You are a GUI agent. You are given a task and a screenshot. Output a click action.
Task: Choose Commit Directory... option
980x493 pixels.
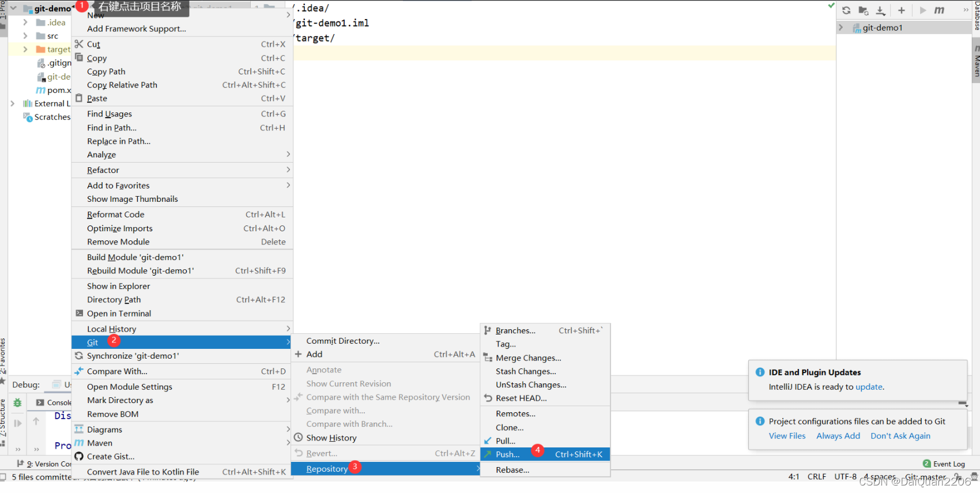click(x=386, y=341)
